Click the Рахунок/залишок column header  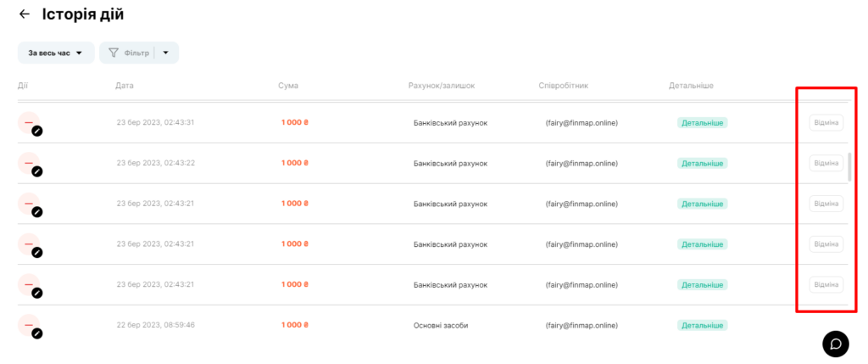coord(441,86)
